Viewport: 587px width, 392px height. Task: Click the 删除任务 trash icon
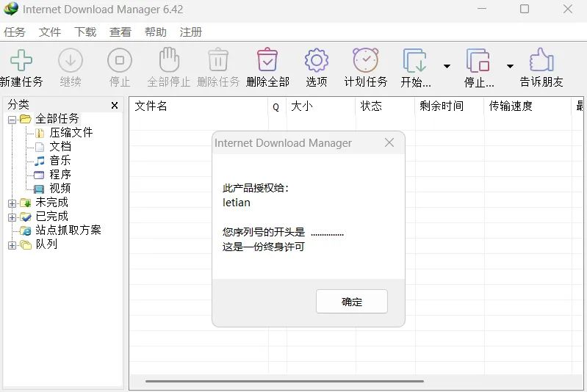click(218, 59)
